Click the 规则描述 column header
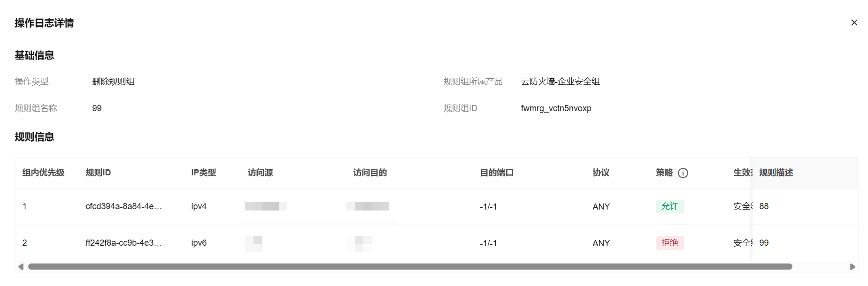Image resolution: width=868 pixels, height=286 pixels. click(x=776, y=173)
